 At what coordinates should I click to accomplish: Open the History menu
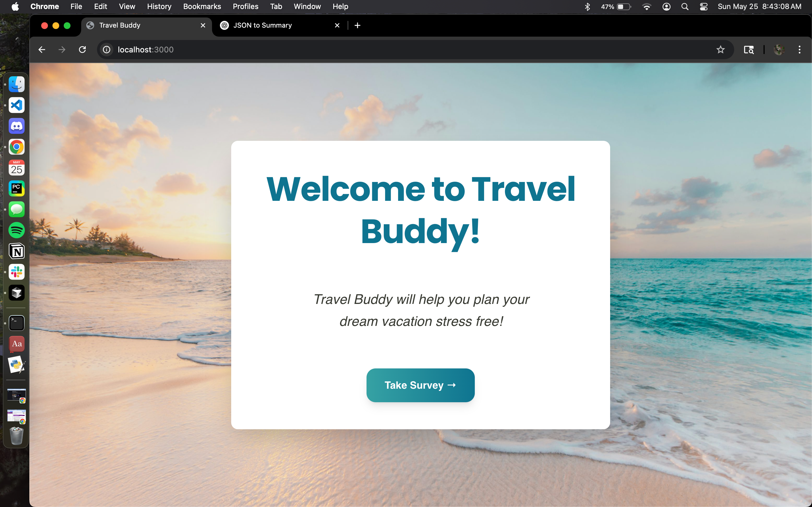159,6
